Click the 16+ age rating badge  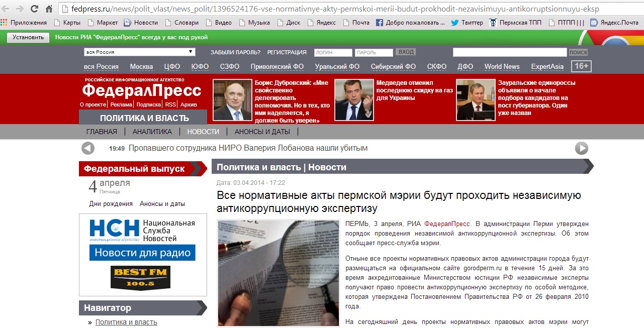582,66
